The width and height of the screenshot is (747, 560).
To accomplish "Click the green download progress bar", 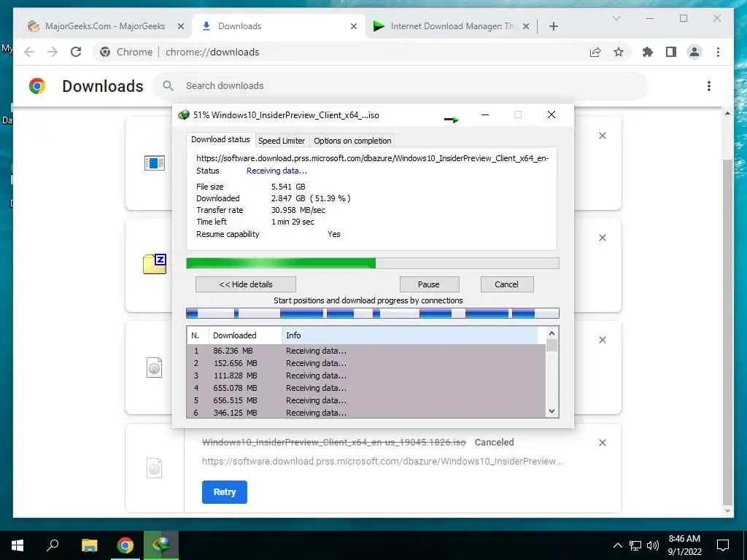I will click(373, 263).
